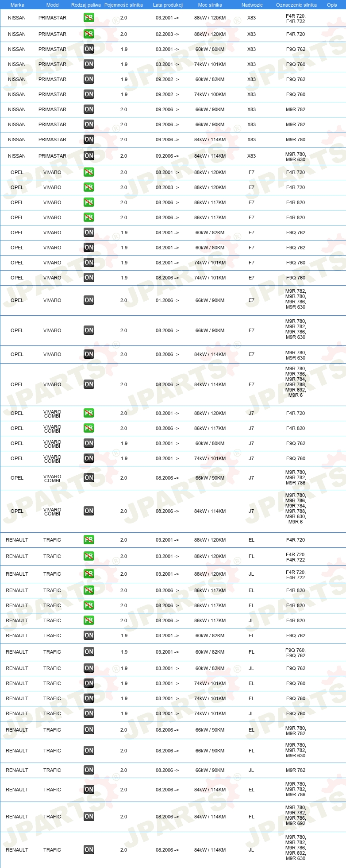Click the Moc silnika column header
Viewport: 346px width, 868px height.
[x=210, y=5]
